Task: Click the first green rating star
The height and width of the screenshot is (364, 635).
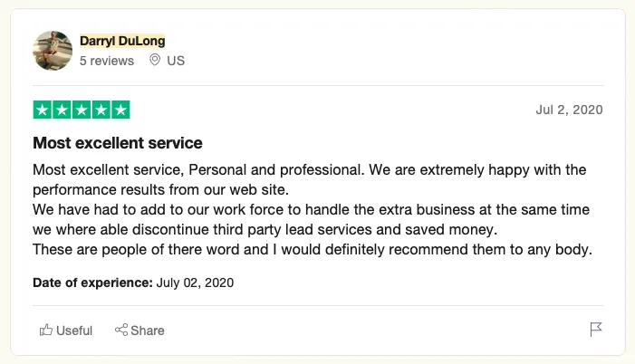Action: pyautogui.click(x=42, y=110)
